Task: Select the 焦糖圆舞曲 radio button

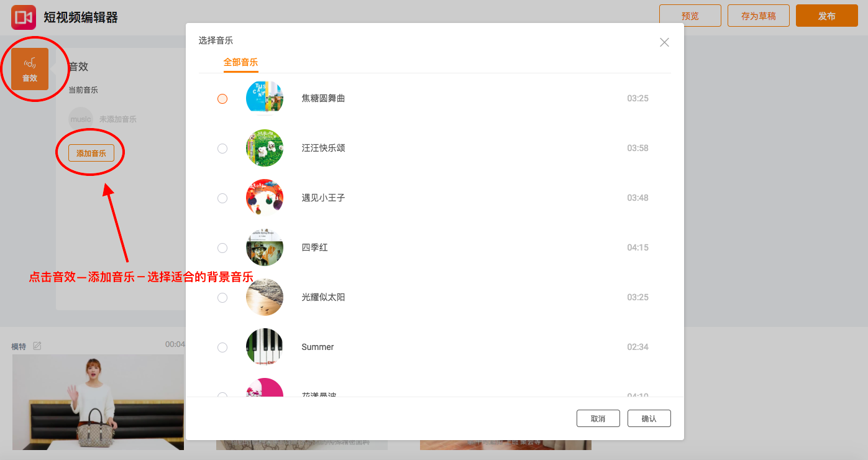Action: click(x=222, y=99)
